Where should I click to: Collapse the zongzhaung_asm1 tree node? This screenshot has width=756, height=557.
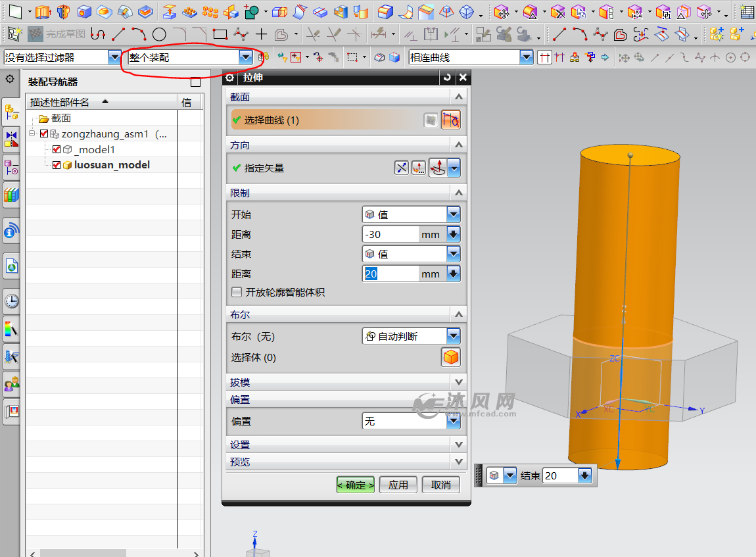32,133
